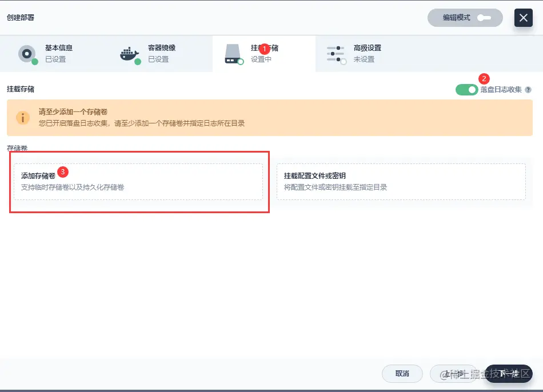The image size is (543, 392).
Task: Click text 将配置文件或密钥挂载至指定目录
Action: click(335, 187)
